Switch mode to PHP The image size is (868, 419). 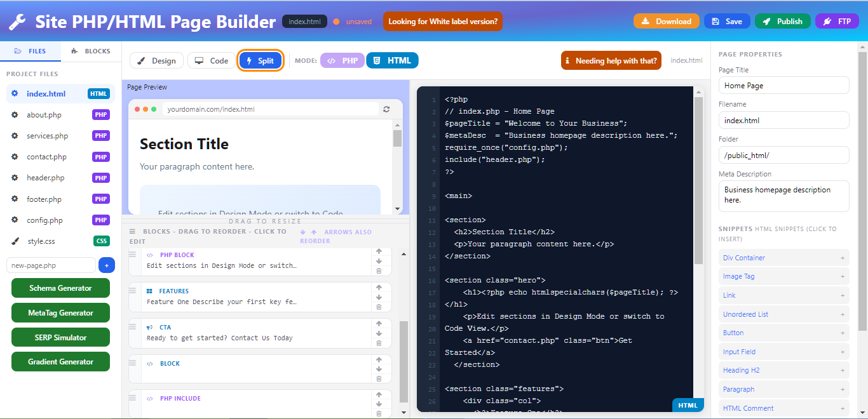point(342,61)
